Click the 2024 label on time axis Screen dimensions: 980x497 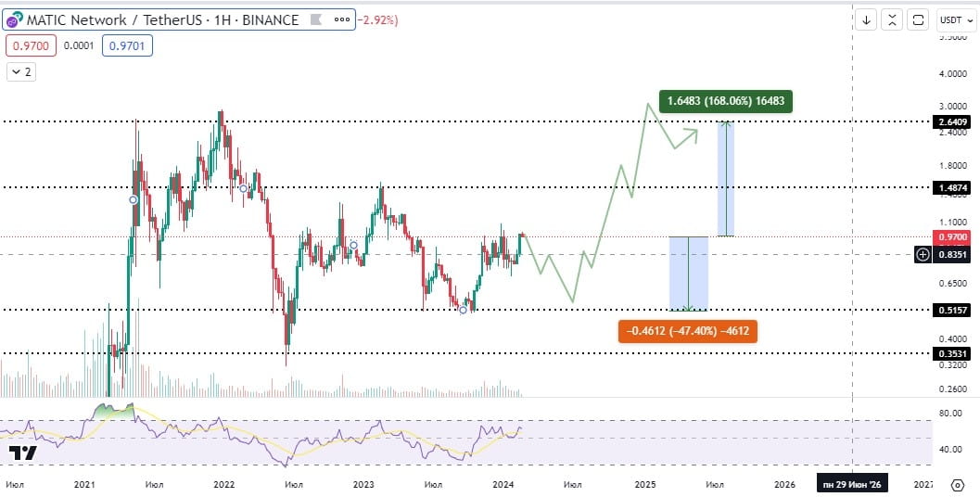[x=503, y=485]
